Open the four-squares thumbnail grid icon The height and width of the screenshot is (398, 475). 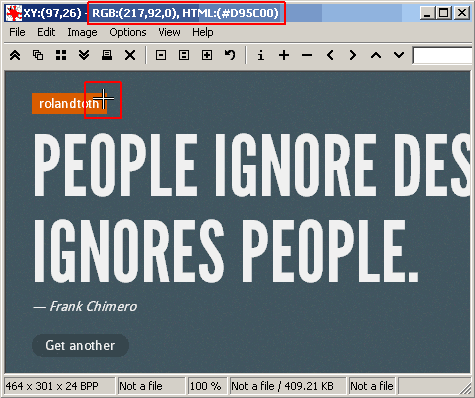click(61, 55)
